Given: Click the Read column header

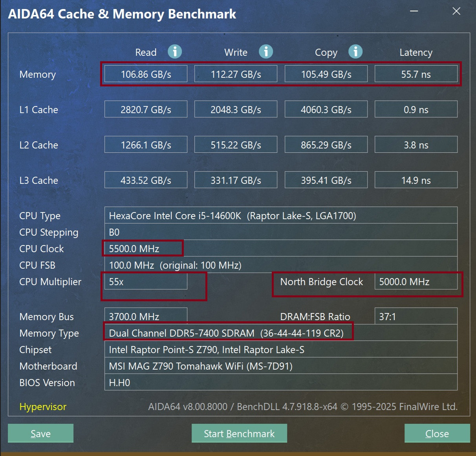Looking at the screenshot, I should [x=146, y=52].
